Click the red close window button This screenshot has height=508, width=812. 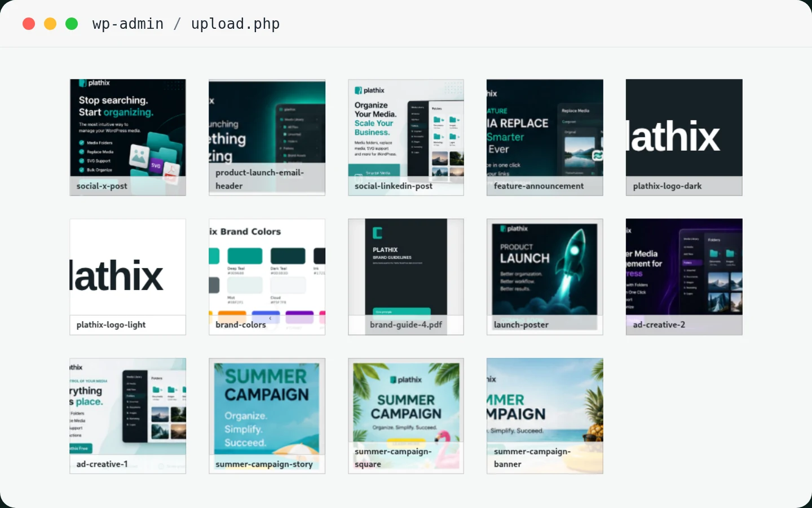tap(29, 24)
